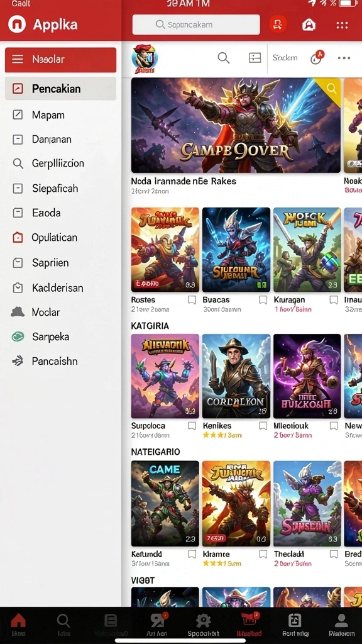Screen dimensions: 362x644
Task: Click the Pancaishn sidebar icon
Action: pos(18,361)
